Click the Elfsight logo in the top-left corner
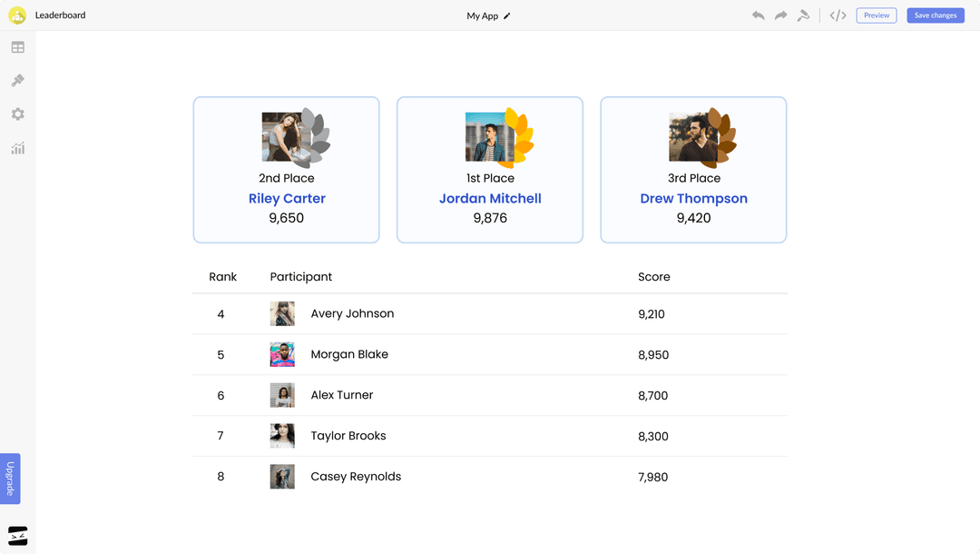This screenshot has height=554, width=980. (x=16, y=15)
